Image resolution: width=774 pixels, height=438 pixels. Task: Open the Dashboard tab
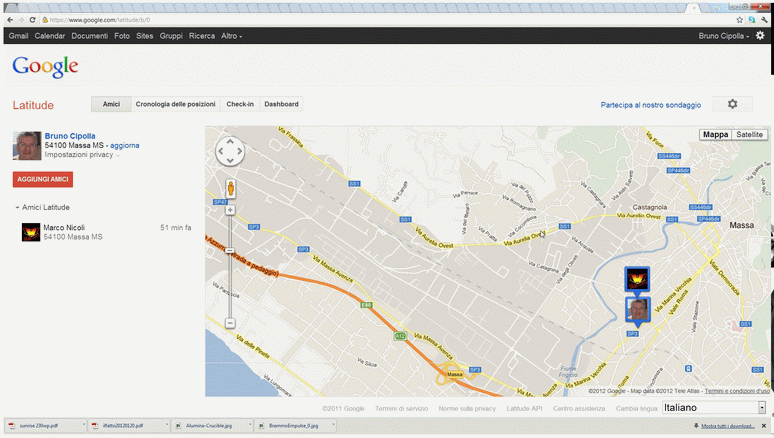(281, 104)
